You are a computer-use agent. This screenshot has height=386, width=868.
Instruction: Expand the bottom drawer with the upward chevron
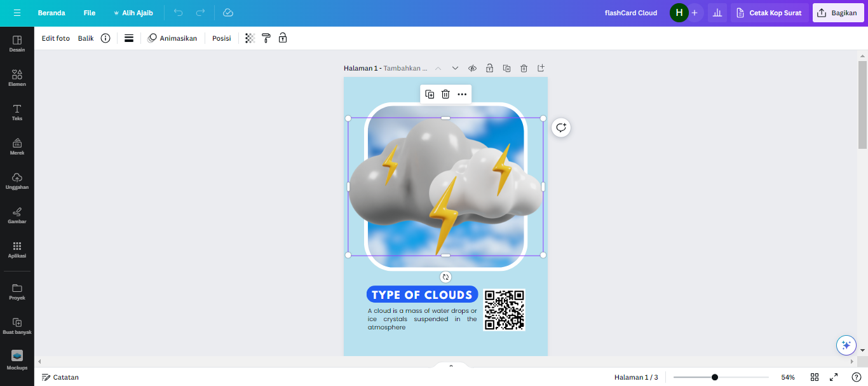pyautogui.click(x=451, y=366)
